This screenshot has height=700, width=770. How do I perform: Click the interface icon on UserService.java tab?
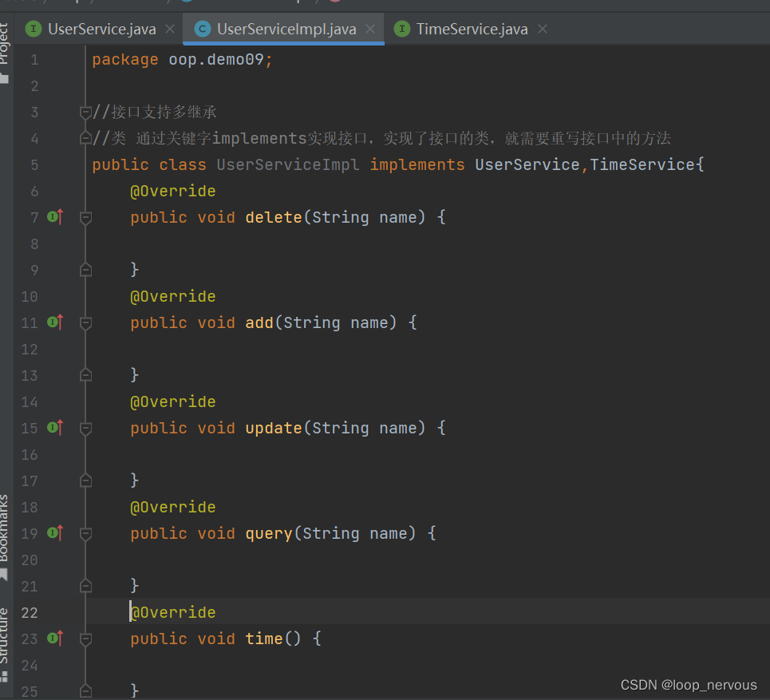coord(34,29)
